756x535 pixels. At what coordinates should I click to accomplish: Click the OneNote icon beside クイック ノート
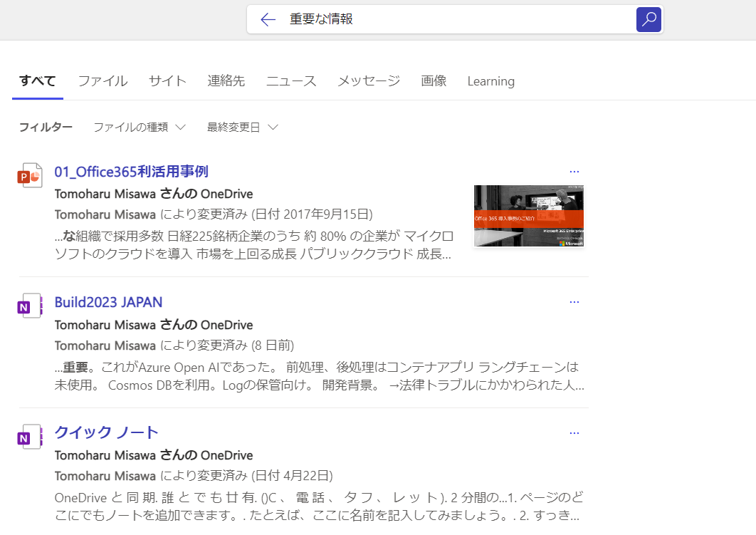30,437
